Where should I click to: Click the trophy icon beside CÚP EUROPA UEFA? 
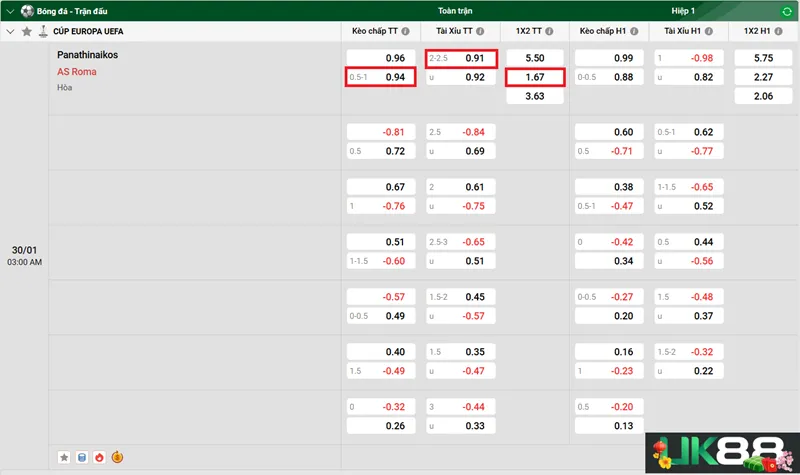[x=43, y=32]
